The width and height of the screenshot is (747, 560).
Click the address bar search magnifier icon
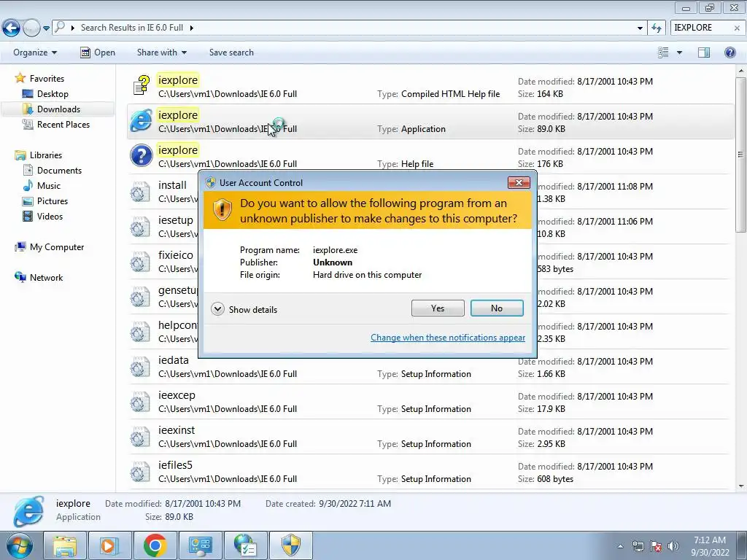[60, 27]
